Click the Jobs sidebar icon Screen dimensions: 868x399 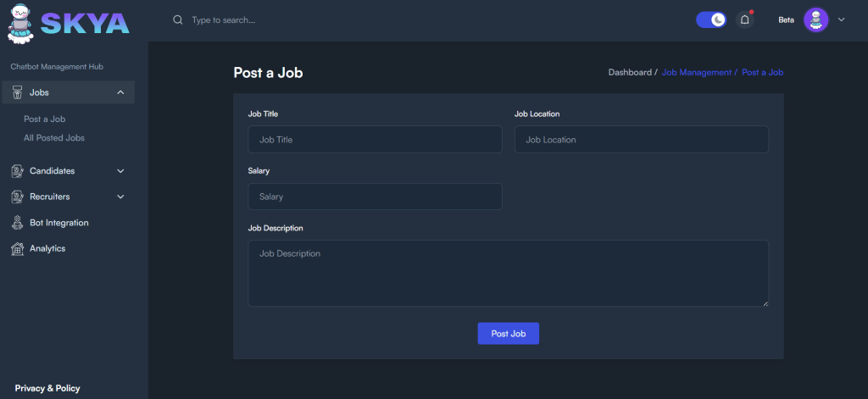(17, 92)
